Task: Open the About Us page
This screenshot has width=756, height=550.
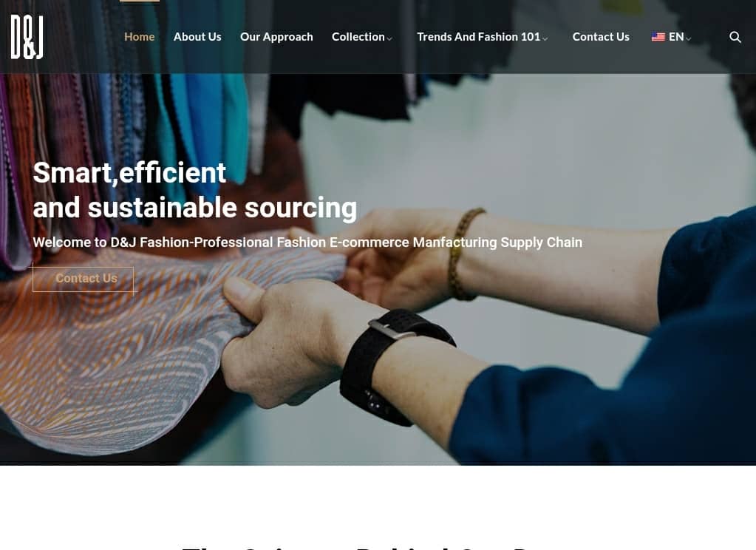Action: 197,37
